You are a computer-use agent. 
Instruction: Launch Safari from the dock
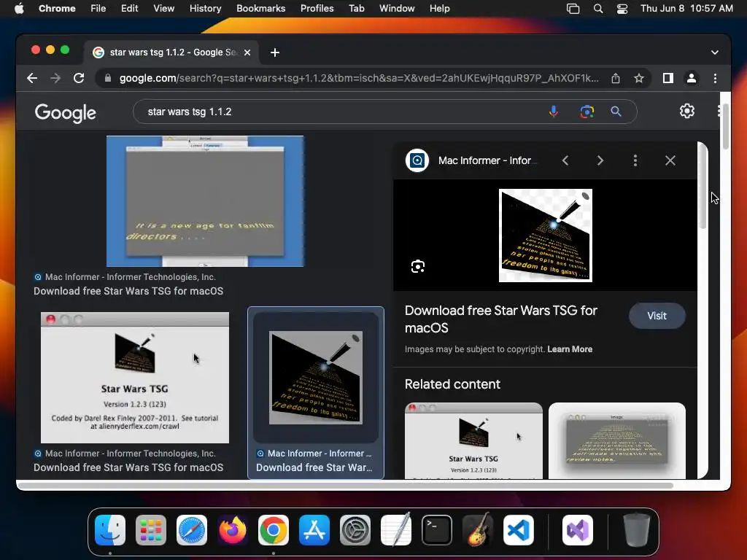click(x=192, y=530)
